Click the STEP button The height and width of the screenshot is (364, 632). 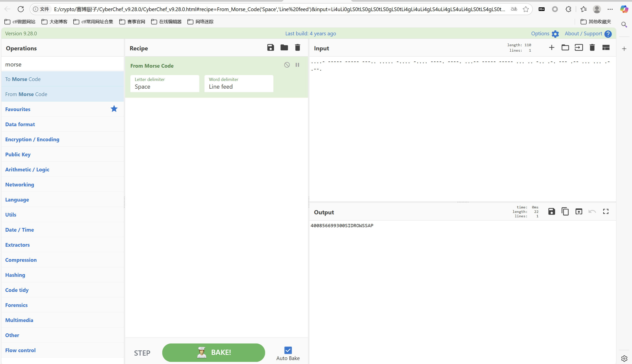tap(142, 353)
